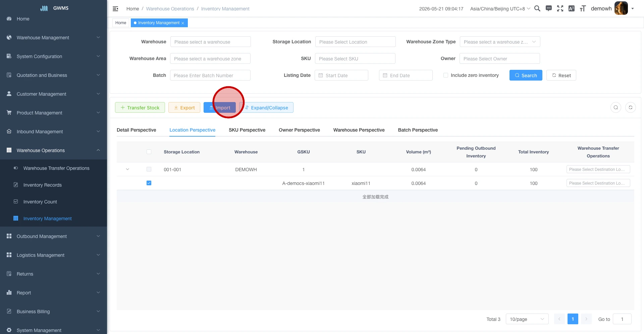This screenshot has width=644, height=334.
Task: Click the GWMS logo icon
Action: click(x=44, y=8)
